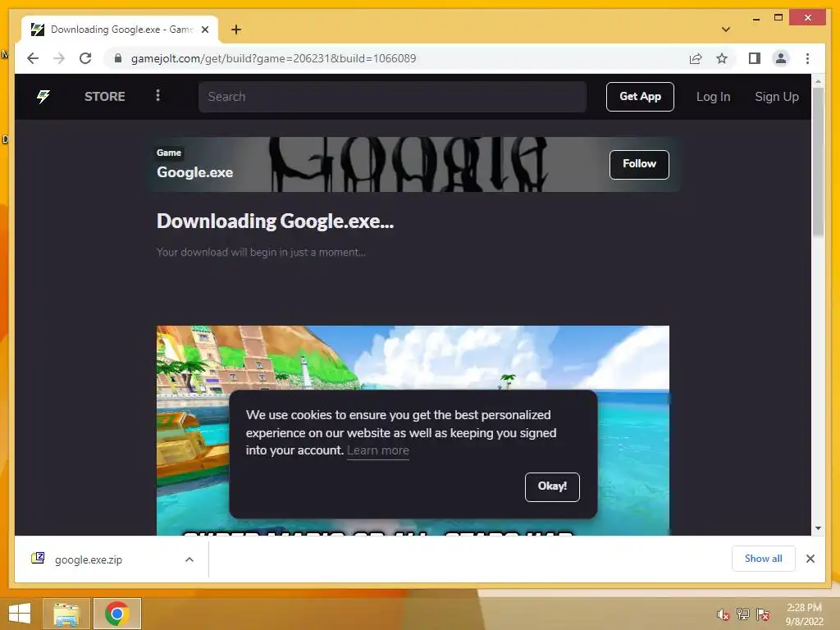Click the "Downloading Google.exe..." heading
Viewport: 840px width, 630px height.
click(275, 221)
